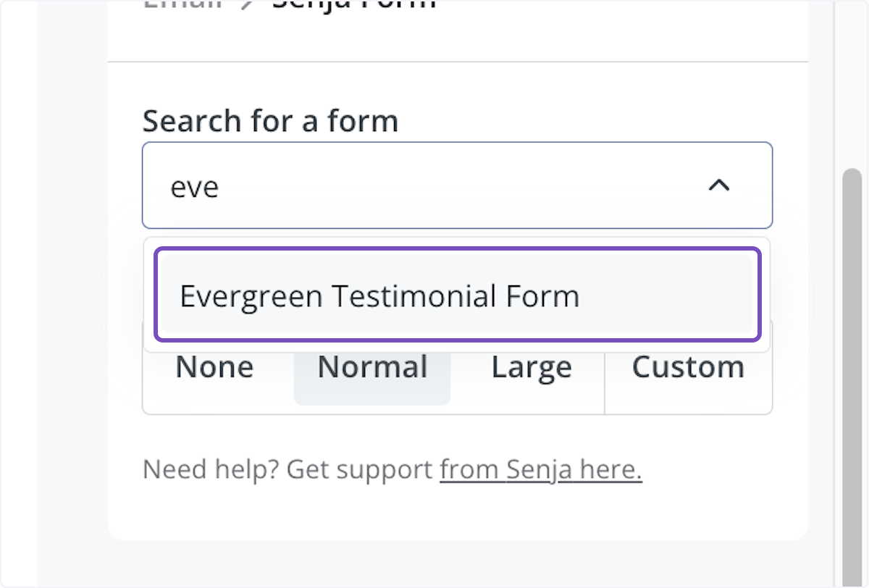
Task: Enable the Custom size option
Action: pyautogui.click(x=687, y=367)
